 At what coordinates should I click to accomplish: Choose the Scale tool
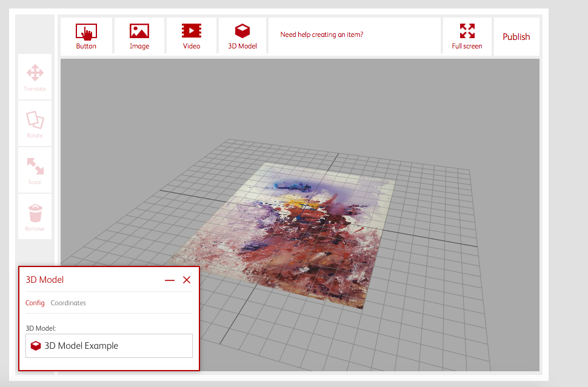[35, 170]
